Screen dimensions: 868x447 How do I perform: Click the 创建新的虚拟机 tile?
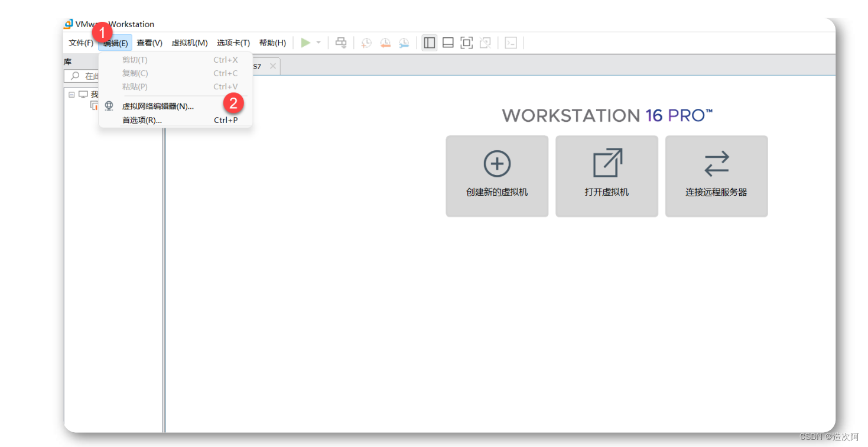coord(497,176)
